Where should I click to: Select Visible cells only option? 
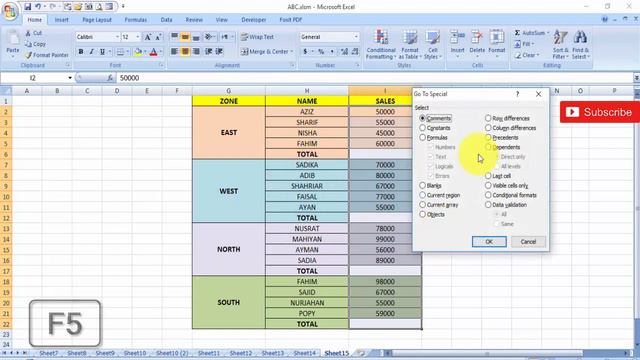488,185
